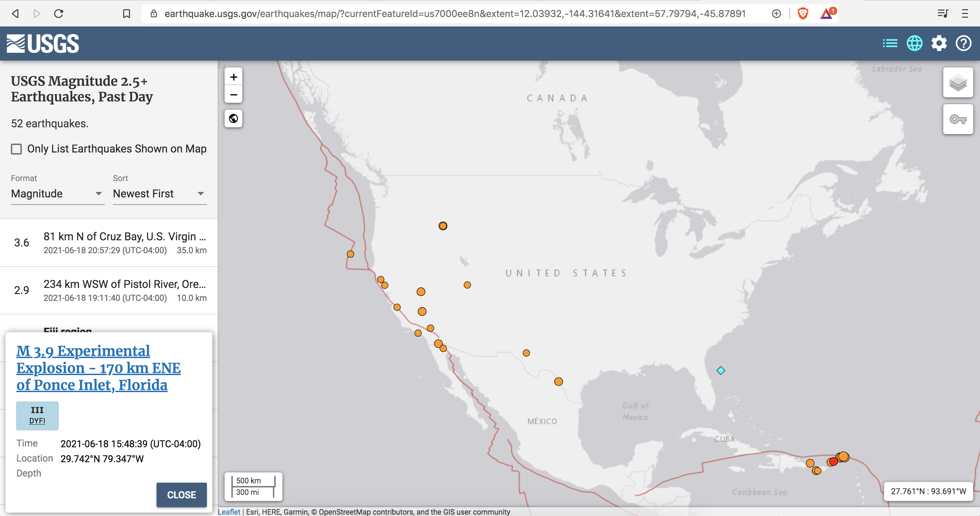Click the popup Location 29.742°N 79.347°W value
The image size is (980, 516).
tap(102, 458)
